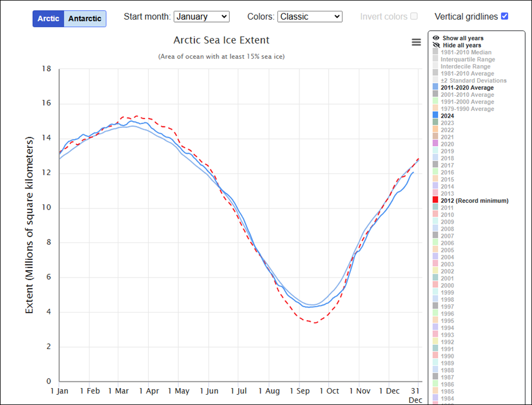Show the 1993 series in the legend
The width and height of the screenshot is (532, 405).
pyautogui.click(x=447, y=335)
